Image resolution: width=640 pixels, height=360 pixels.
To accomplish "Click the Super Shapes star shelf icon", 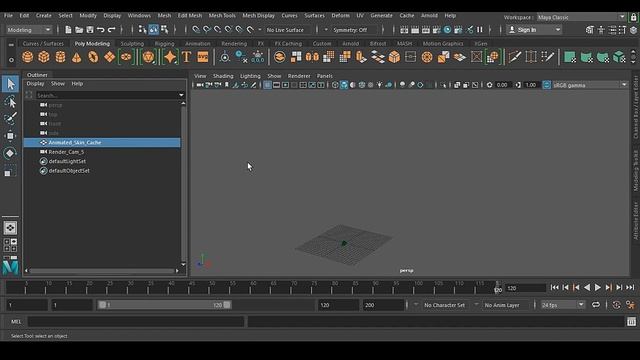I will coord(170,57).
